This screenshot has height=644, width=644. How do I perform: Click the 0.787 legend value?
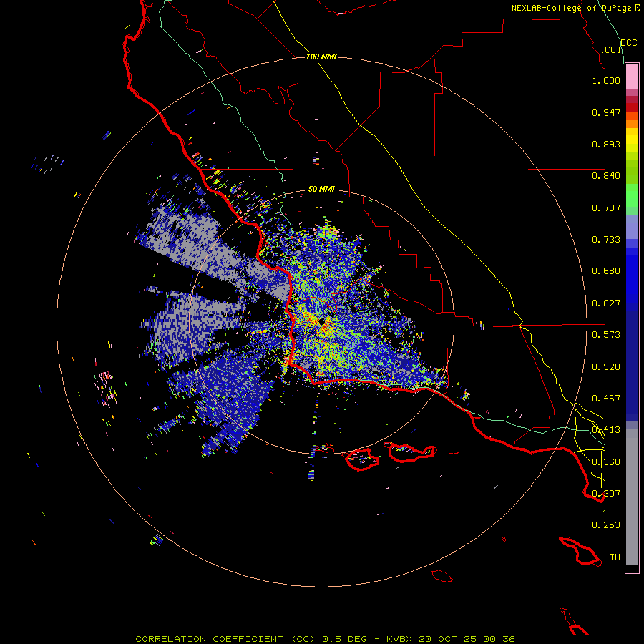(606, 208)
